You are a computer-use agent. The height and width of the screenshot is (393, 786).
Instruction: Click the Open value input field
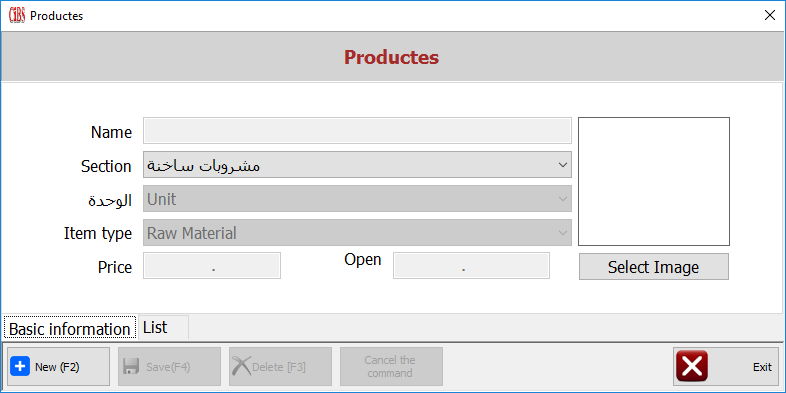pyautogui.click(x=471, y=266)
